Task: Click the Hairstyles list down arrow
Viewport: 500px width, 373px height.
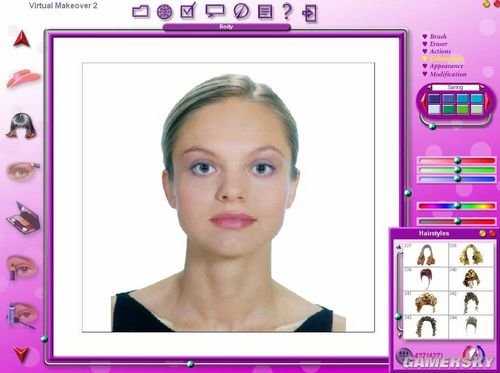Action: [400, 335]
